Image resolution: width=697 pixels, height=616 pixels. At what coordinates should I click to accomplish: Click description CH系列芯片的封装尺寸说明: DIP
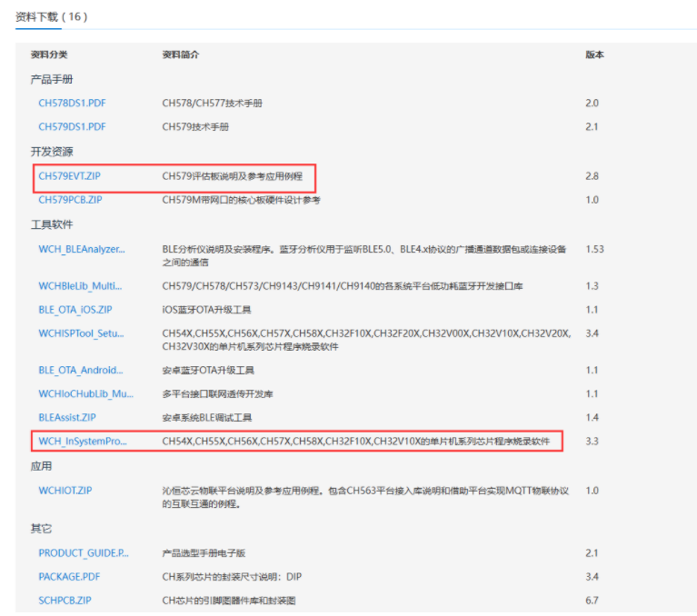pyautogui.click(x=232, y=576)
